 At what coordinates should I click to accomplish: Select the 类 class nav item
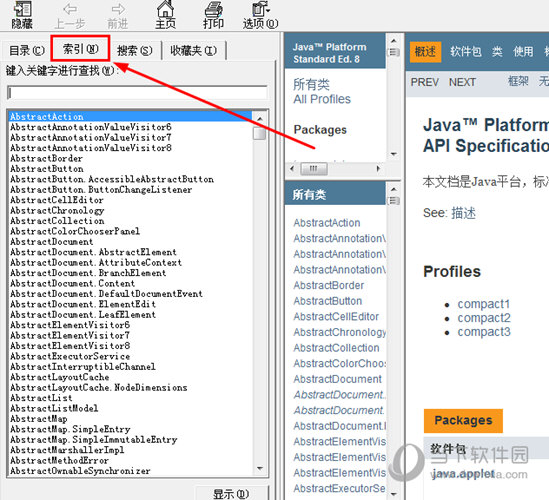click(497, 52)
